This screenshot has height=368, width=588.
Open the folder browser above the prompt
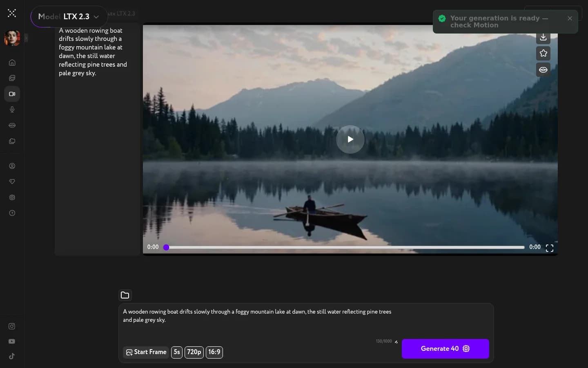tap(125, 295)
